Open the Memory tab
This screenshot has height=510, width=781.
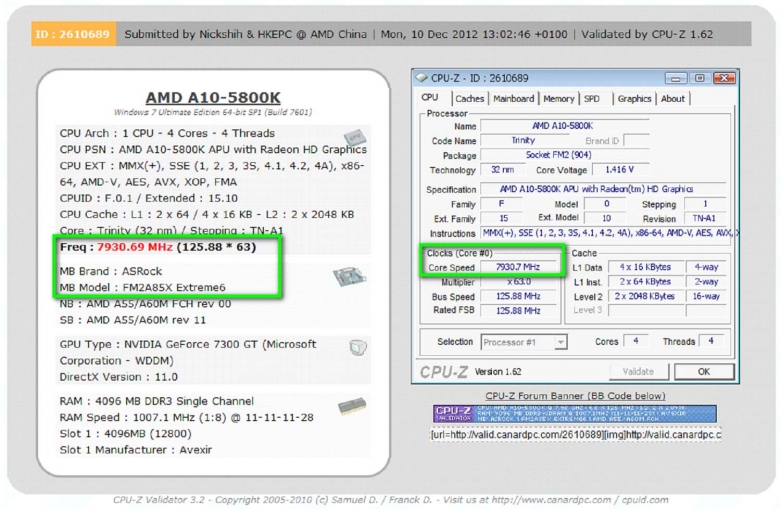[558, 99]
